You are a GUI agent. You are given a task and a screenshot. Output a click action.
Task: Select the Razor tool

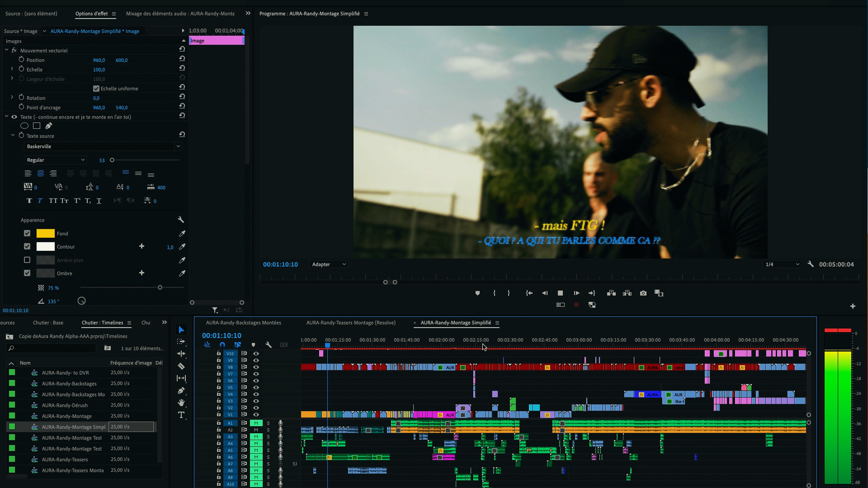(x=181, y=366)
